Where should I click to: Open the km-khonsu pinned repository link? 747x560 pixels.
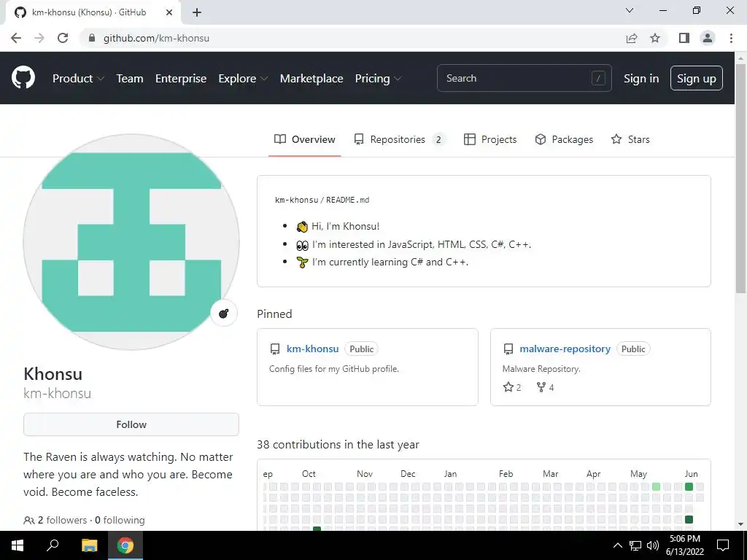pos(312,349)
